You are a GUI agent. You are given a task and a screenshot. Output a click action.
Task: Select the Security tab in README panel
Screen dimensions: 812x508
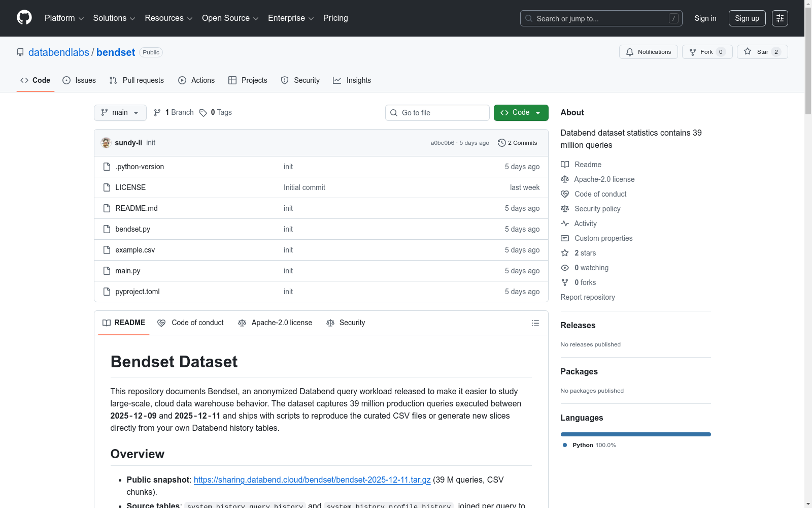click(x=346, y=323)
